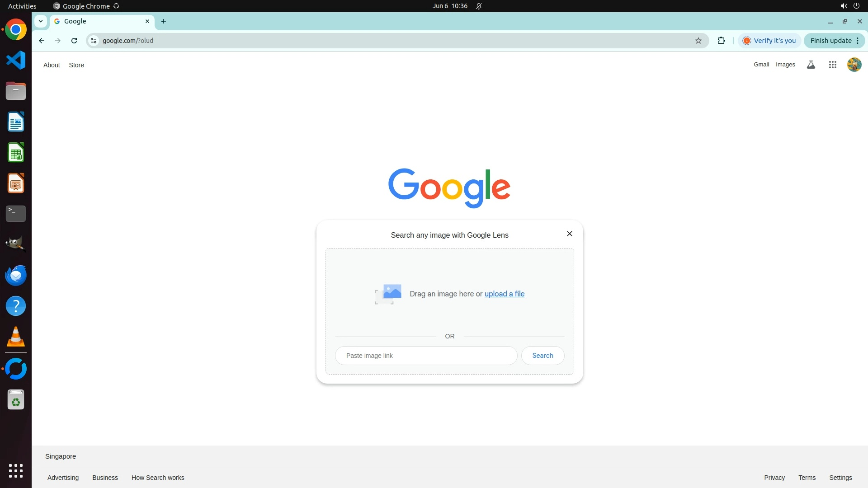The width and height of the screenshot is (868, 488).
Task: Click Verify it's you button
Action: (x=769, y=41)
